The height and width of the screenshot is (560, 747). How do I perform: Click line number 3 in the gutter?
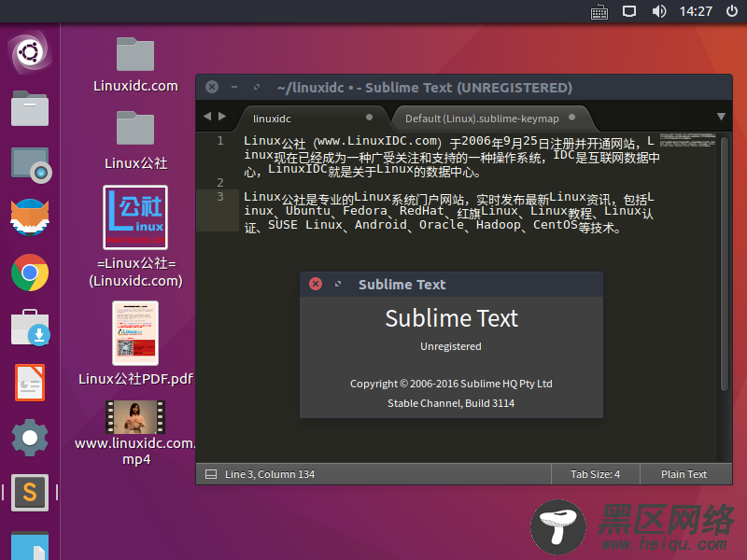click(x=220, y=197)
